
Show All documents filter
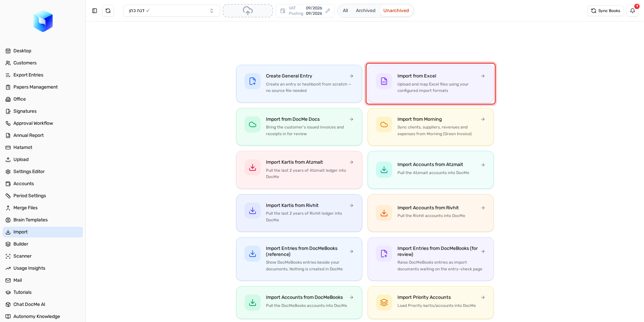[345, 11]
